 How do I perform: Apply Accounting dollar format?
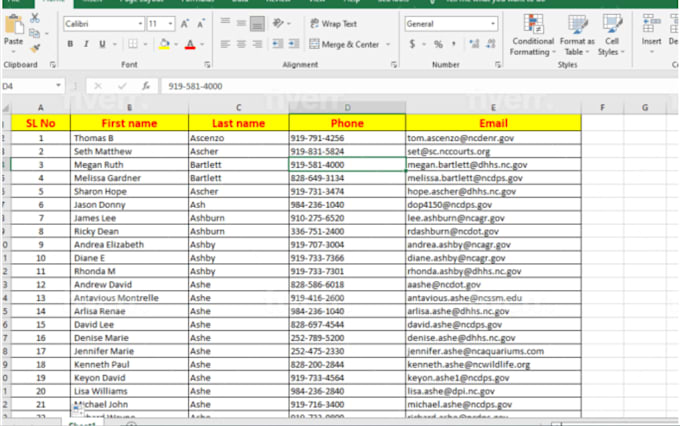pyautogui.click(x=412, y=44)
